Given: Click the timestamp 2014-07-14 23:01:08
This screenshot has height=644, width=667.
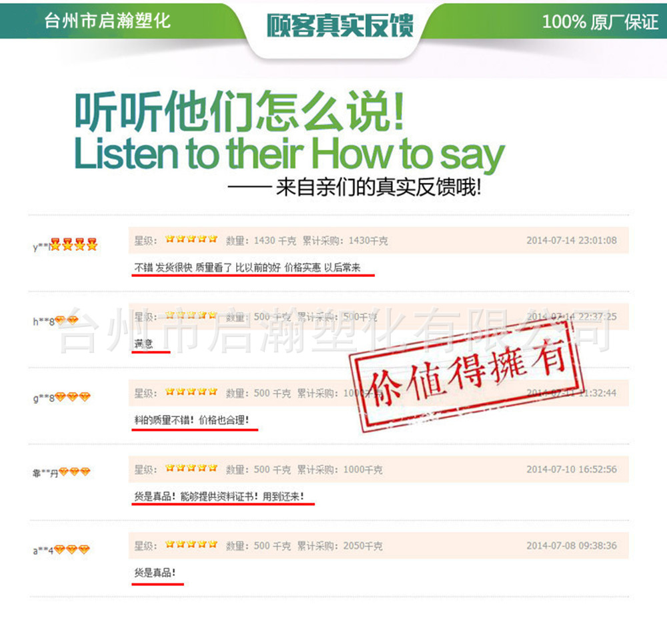Looking at the screenshot, I should pos(572,240).
